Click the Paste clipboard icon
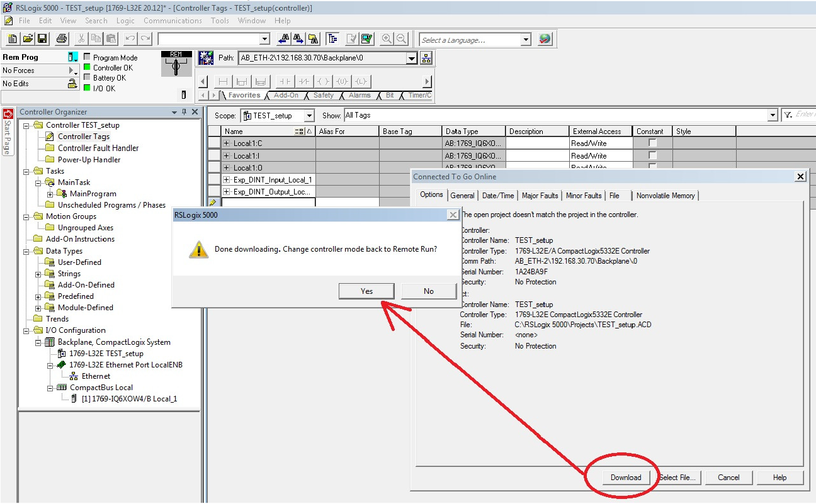Viewport: 816px width, 504px height. click(x=111, y=39)
